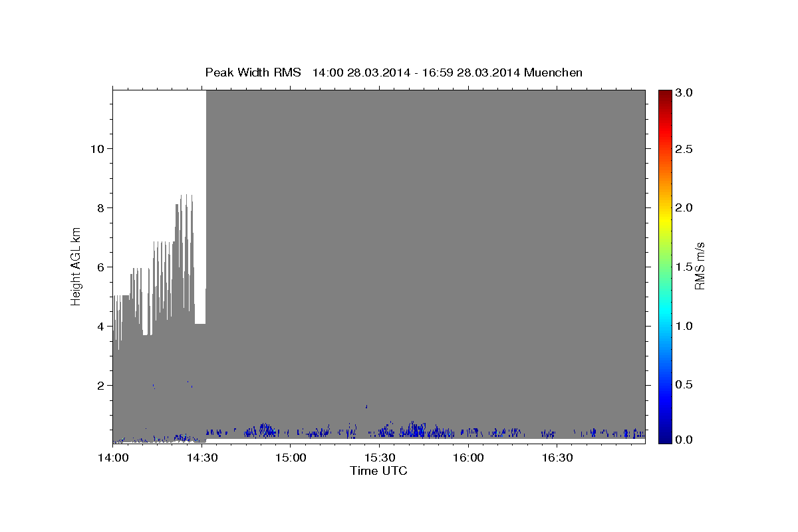Click the 'RMS m/s' colorbar label
Viewport: 798px width, 532px height.
(699, 266)
